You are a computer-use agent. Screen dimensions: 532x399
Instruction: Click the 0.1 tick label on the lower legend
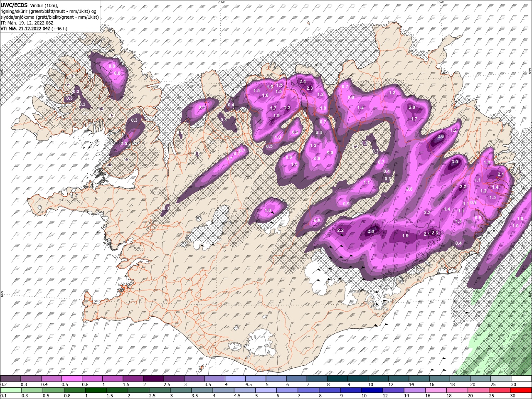tap(3, 396)
